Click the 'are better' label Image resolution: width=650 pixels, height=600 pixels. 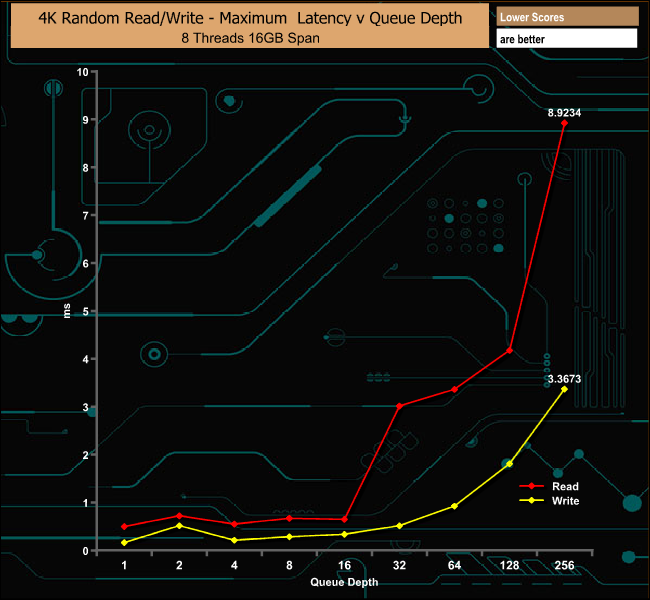[x=522, y=39]
